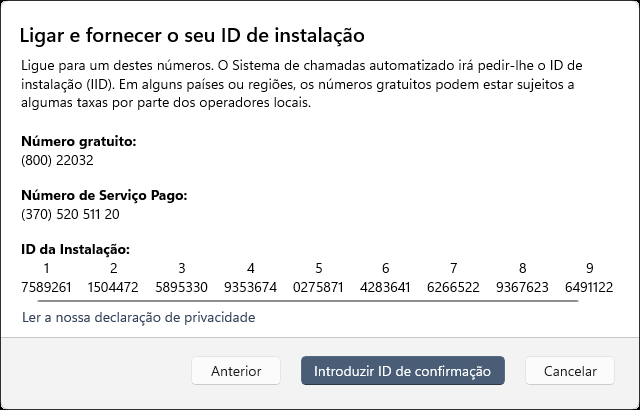
Task: Click the ID da Instalação label
Action: (75, 249)
